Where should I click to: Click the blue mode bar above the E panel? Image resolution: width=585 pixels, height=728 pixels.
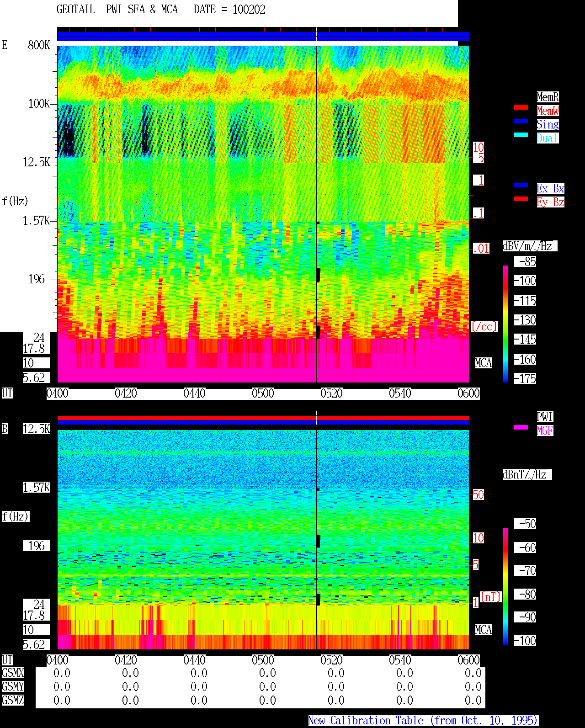[x=263, y=36]
